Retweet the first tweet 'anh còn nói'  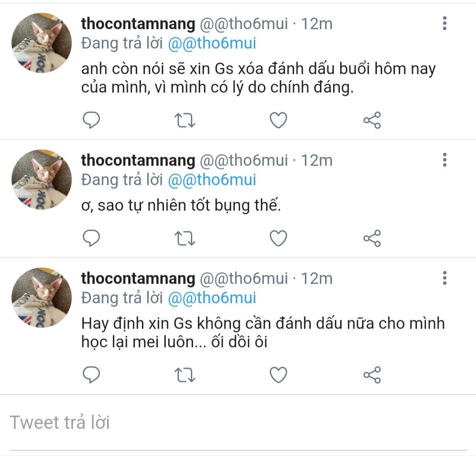185,120
